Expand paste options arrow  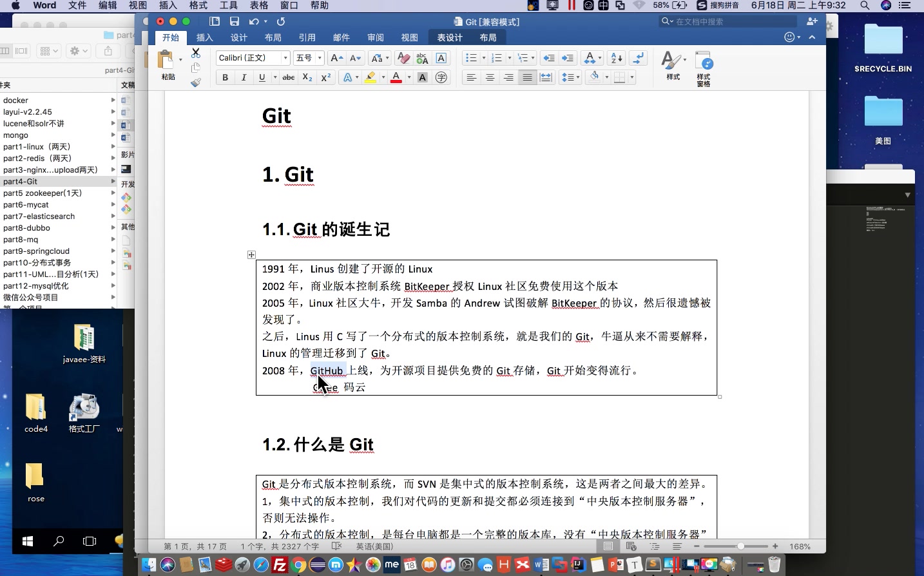tap(180, 60)
